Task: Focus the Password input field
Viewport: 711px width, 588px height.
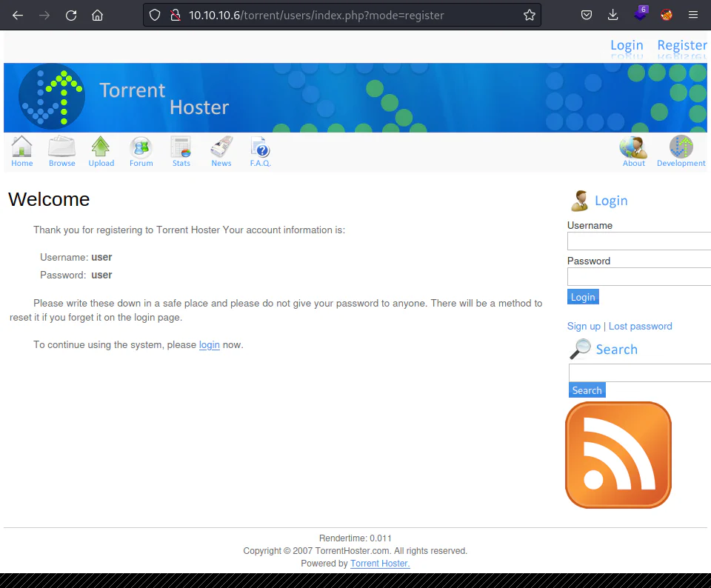Action: click(x=639, y=276)
